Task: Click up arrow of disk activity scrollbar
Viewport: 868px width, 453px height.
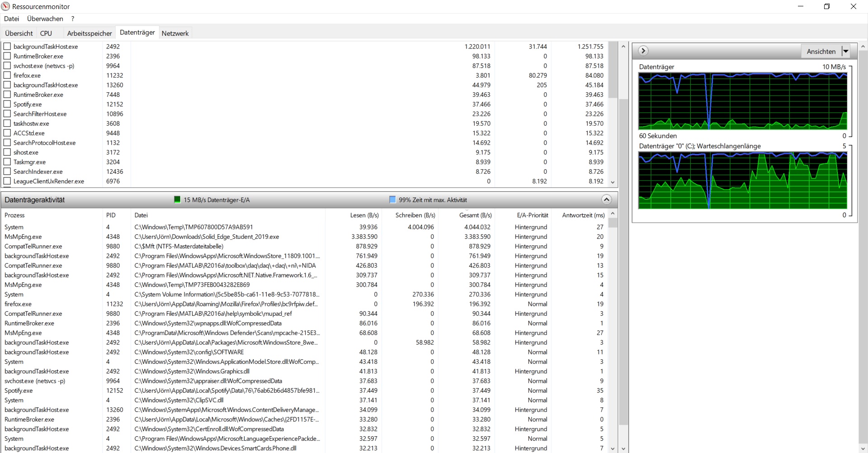Action: pyautogui.click(x=613, y=214)
